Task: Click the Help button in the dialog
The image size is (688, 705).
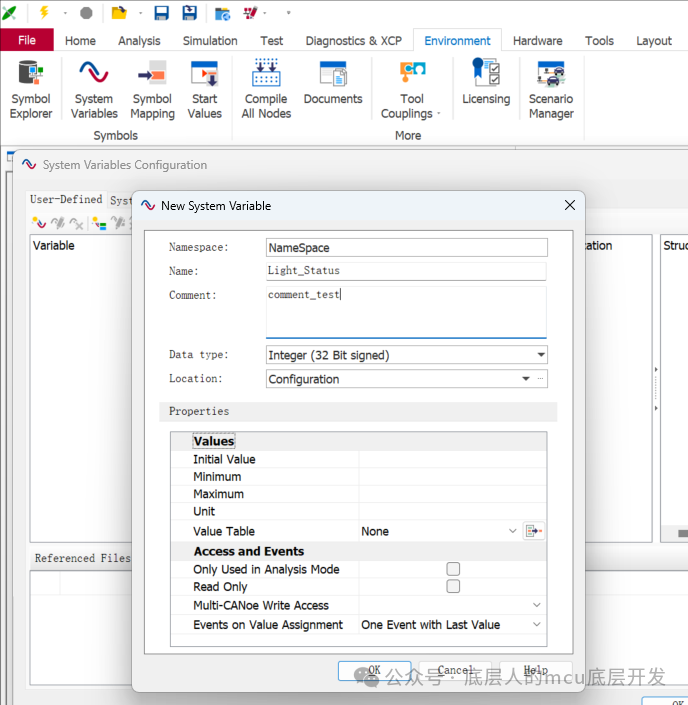Action: pos(536,670)
